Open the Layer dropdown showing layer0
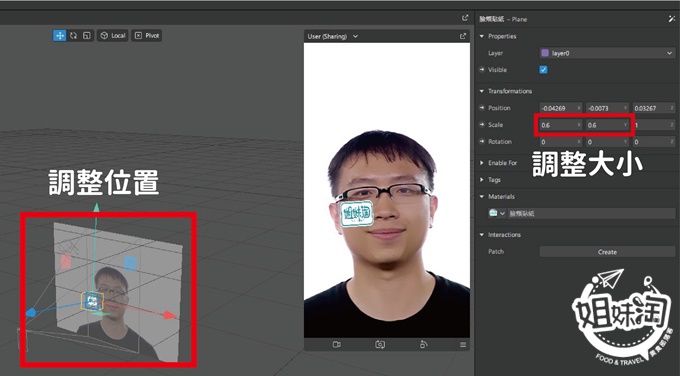The width and height of the screenshot is (680, 376). tap(607, 53)
